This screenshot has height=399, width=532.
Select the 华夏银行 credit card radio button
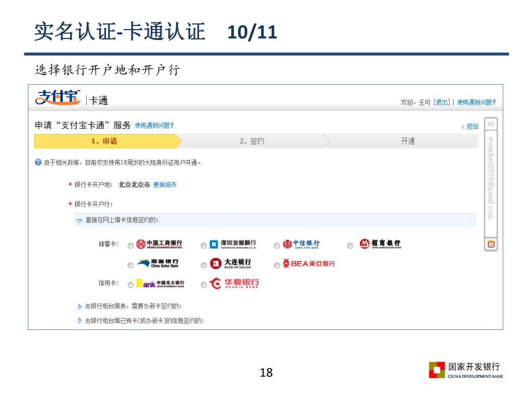(x=204, y=285)
